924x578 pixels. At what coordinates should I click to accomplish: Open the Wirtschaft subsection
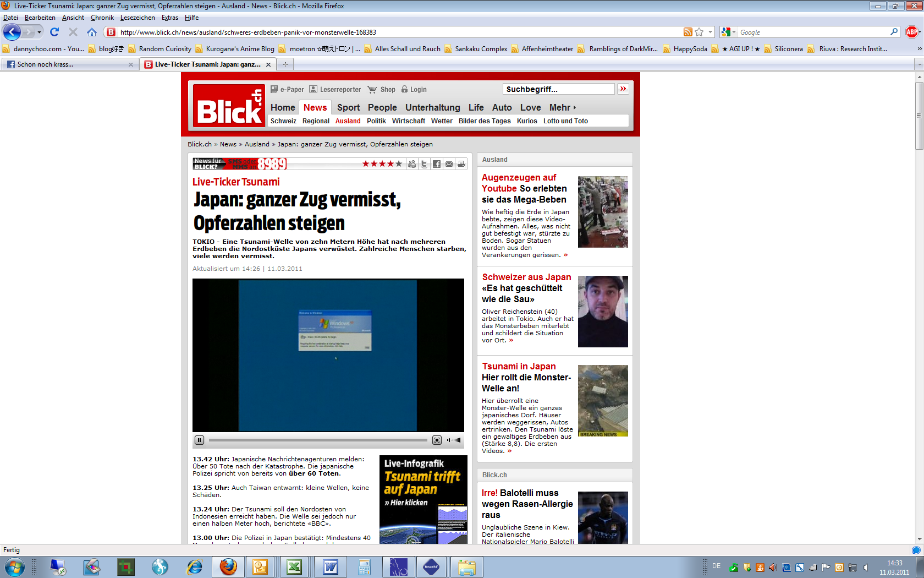pos(409,121)
